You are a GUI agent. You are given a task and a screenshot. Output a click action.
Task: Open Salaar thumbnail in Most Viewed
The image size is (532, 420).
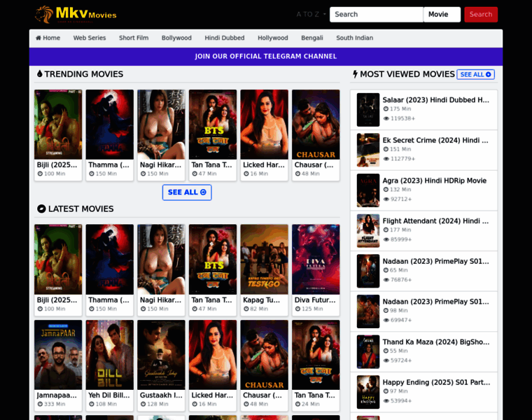click(x=368, y=110)
